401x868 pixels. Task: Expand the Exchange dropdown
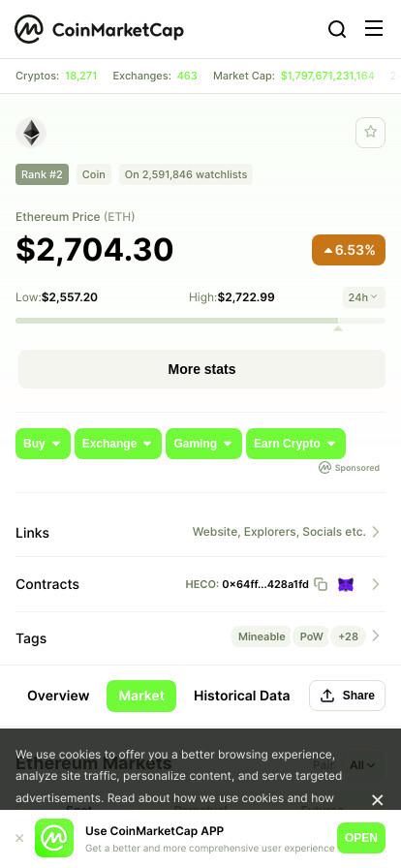[118, 444]
